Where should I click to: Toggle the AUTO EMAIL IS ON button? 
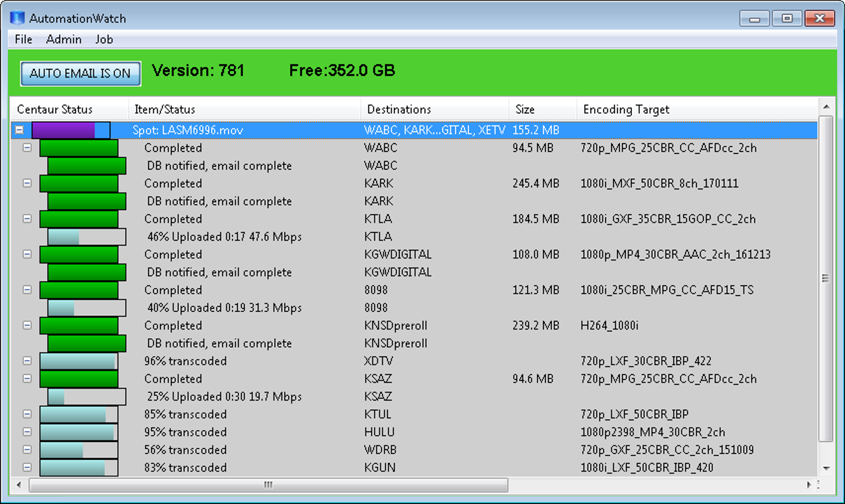80,73
